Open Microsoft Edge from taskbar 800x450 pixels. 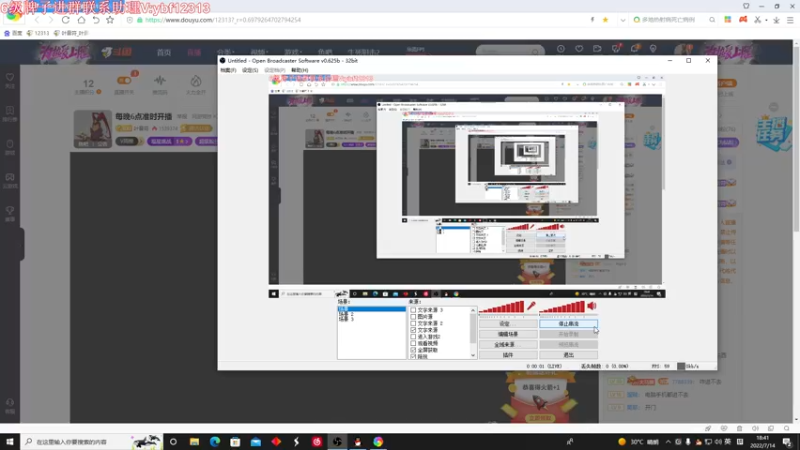click(x=215, y=441)
